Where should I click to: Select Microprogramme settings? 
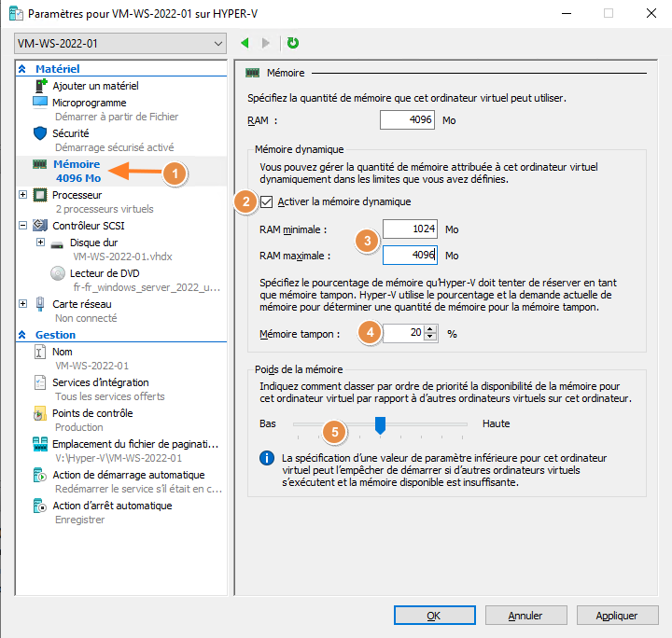point(90,103)
